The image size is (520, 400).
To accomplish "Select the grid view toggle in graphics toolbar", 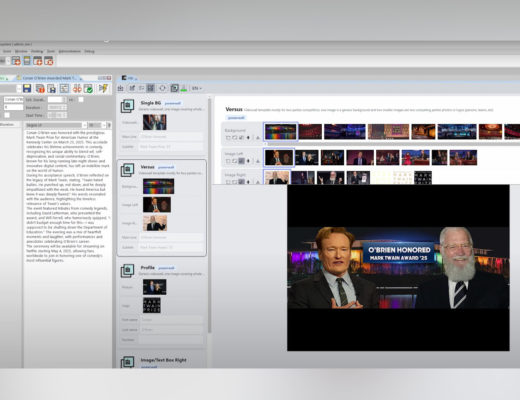I will pos(151,88).
